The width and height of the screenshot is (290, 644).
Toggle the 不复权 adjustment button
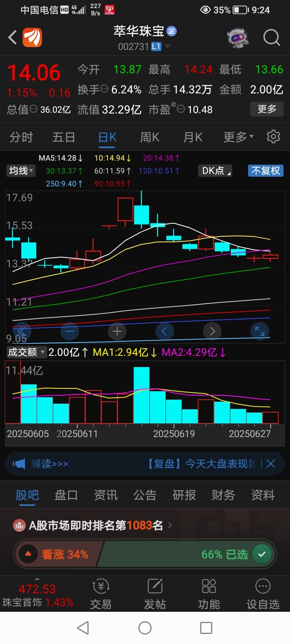click(x=266, y=171)
